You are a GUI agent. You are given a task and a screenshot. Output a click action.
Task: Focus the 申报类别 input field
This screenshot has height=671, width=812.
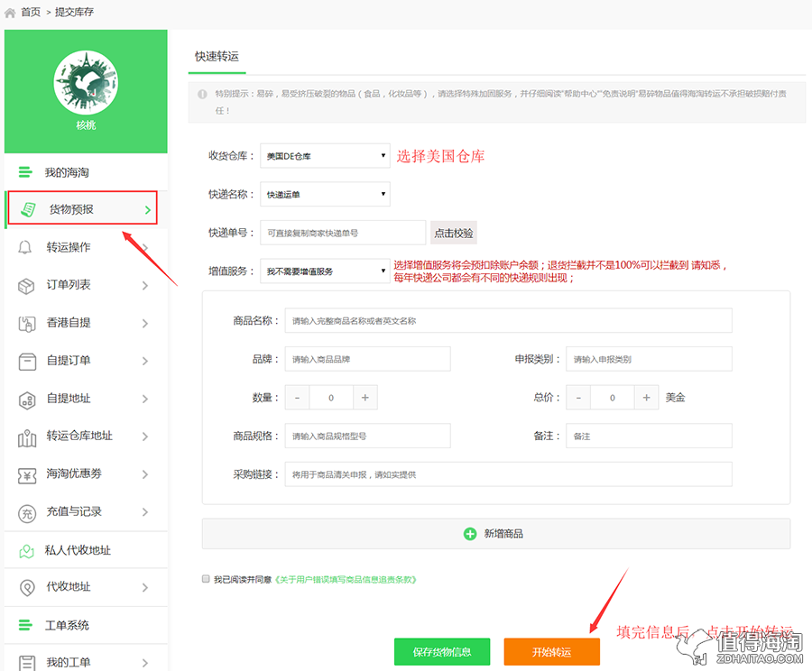tap(649, 359)
